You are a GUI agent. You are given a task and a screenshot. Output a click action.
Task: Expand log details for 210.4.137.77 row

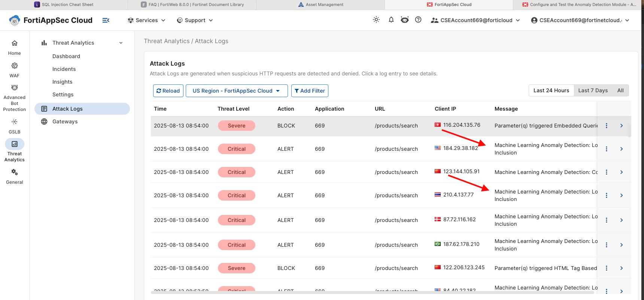pos(622,195)
